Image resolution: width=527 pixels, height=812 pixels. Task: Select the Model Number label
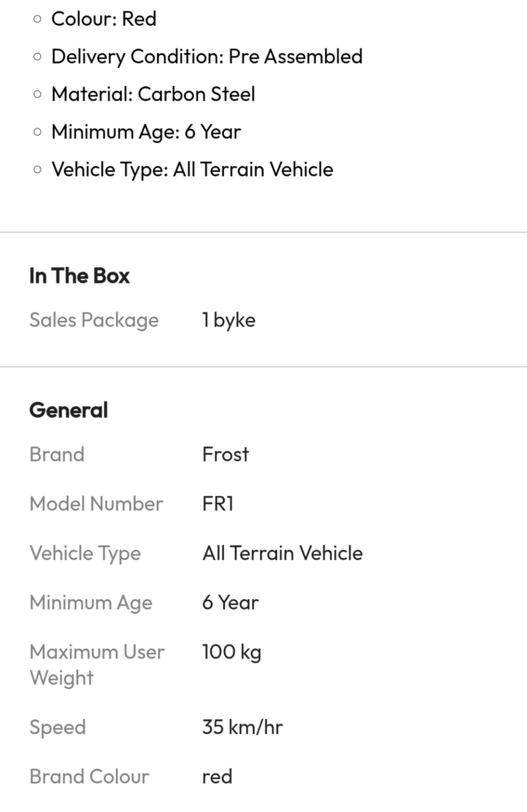tap(96, 504)
